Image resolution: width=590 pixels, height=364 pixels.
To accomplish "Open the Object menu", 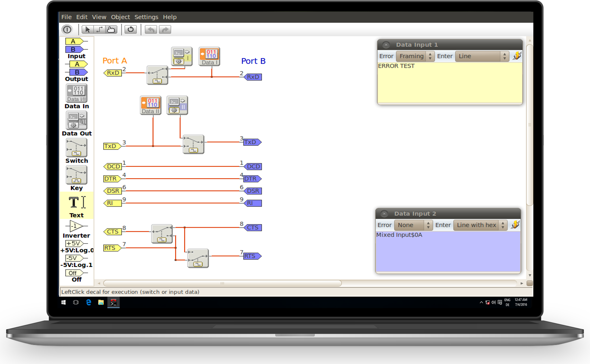I will 120,17.
